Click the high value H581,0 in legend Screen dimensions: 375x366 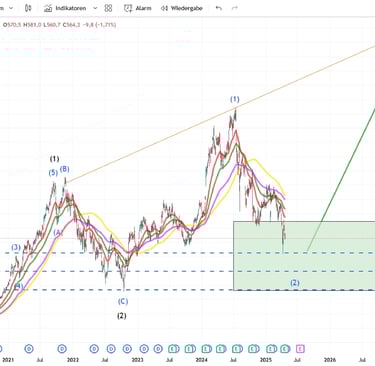pos(32,25)
